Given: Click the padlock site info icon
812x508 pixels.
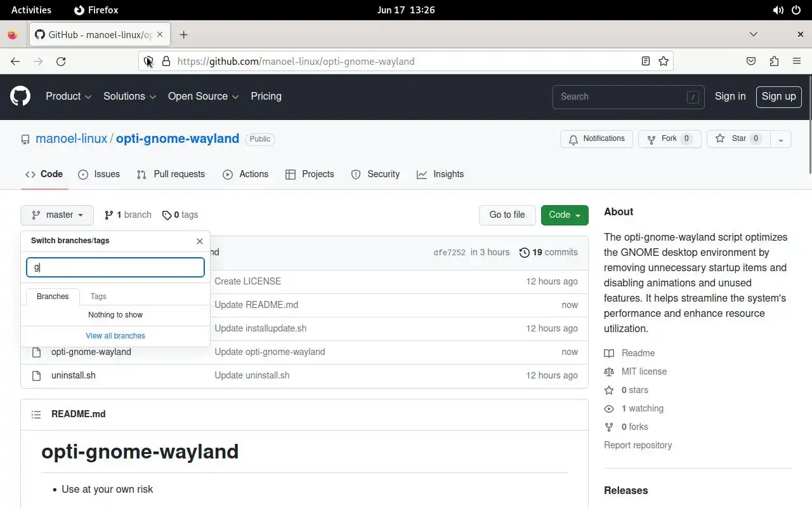Looking at the screenshot, I should pos(166,61).
